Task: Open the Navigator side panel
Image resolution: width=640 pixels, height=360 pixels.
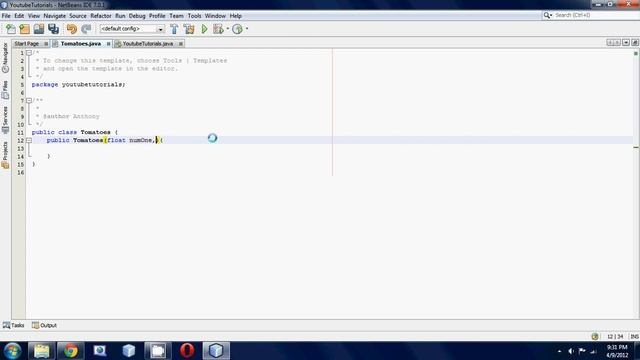Action: point(5,58)
